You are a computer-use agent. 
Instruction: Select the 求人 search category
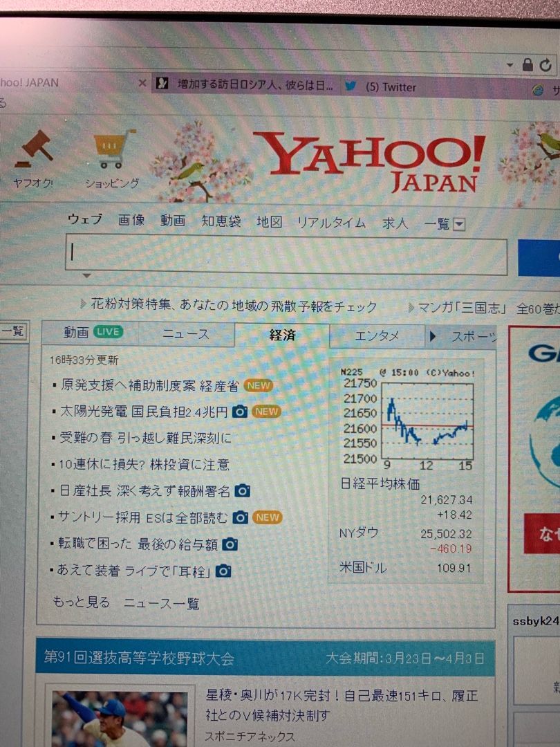[395, 223]
